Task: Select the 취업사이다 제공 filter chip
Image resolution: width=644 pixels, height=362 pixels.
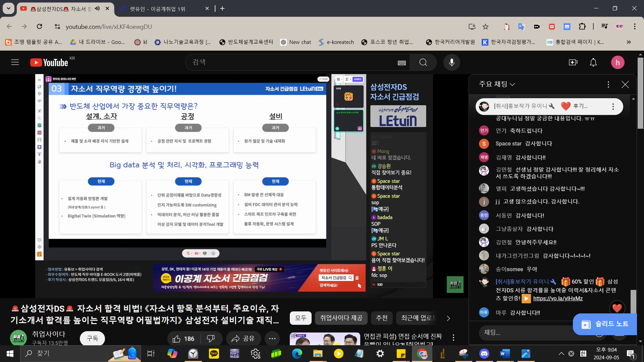Action: 341,318
